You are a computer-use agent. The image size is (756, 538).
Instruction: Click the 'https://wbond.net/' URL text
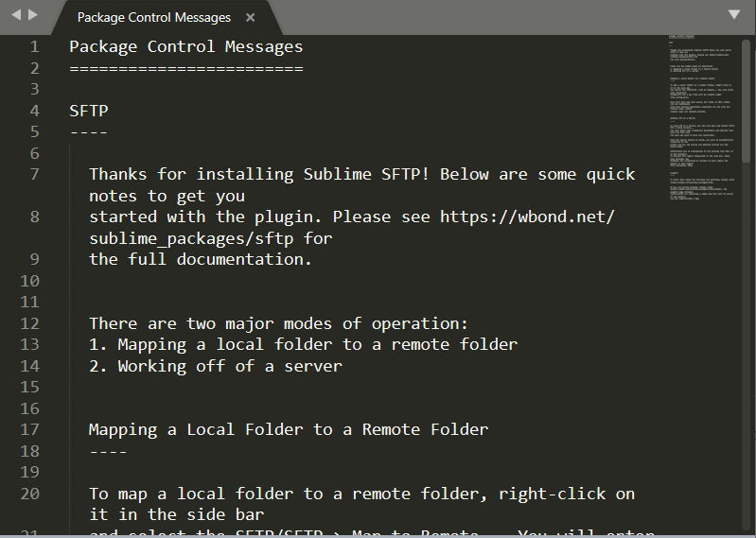(x=527, y=217)
